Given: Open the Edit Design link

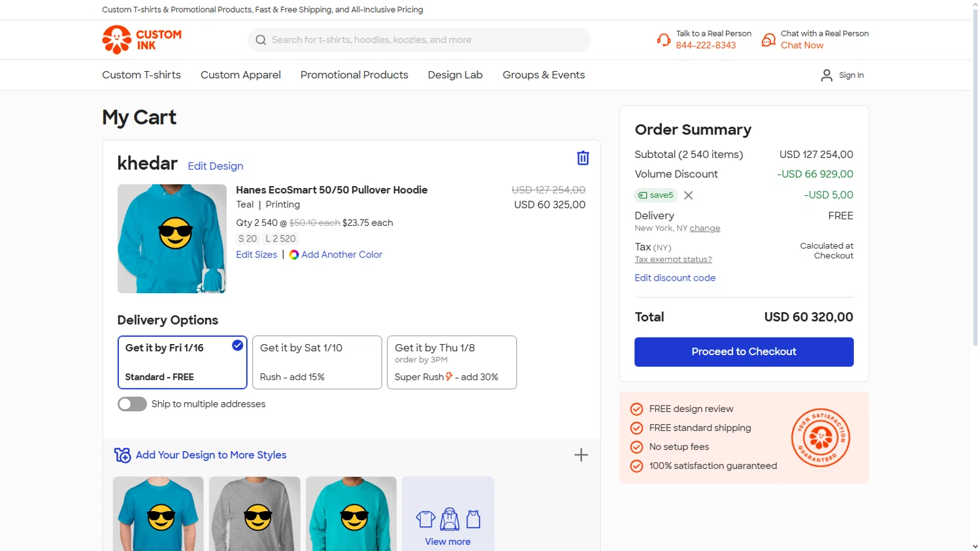Looking at the screenshot, I should [216, 166].
